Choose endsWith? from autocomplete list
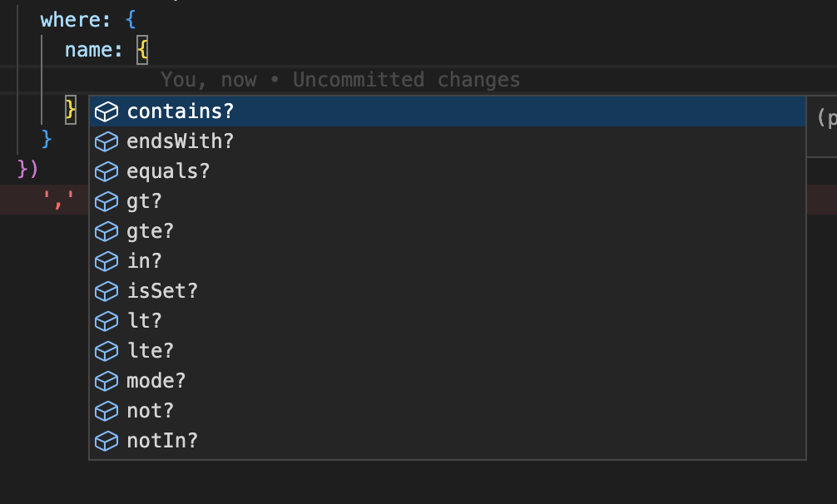 coord(448,141)
